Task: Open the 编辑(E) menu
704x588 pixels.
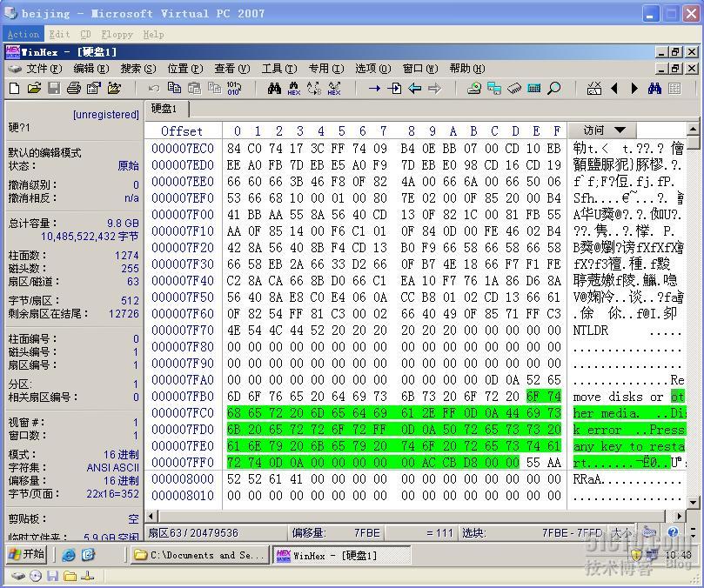Action: pyautogui.click(x=91, y=69)
